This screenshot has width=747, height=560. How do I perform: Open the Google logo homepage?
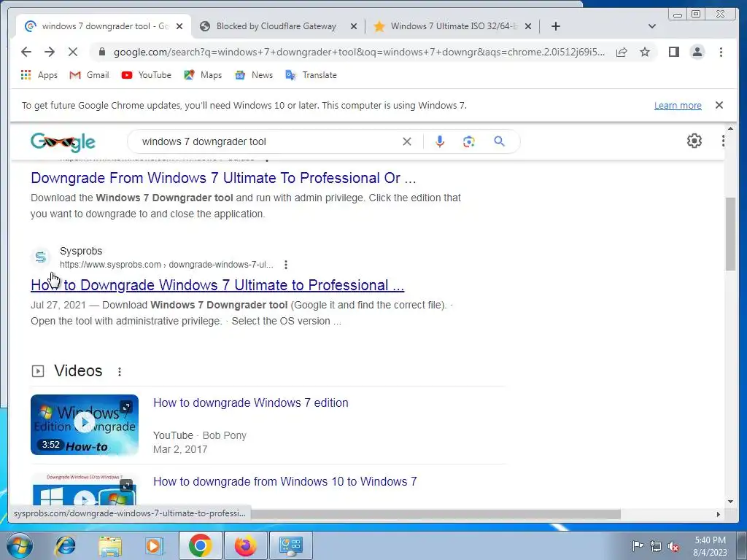[63, 141]
